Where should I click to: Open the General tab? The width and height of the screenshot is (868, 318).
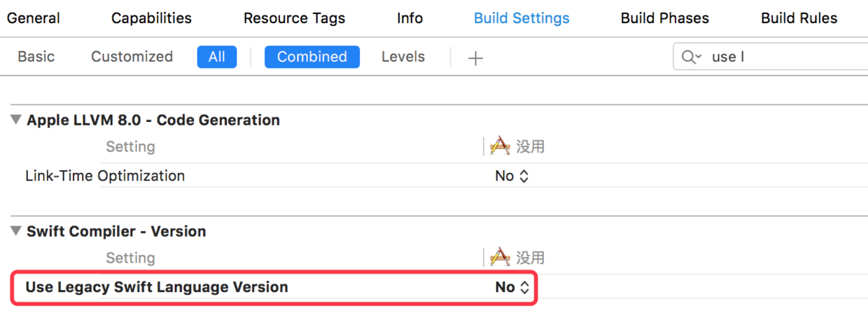pyautogui.click(x=34, y=18)
